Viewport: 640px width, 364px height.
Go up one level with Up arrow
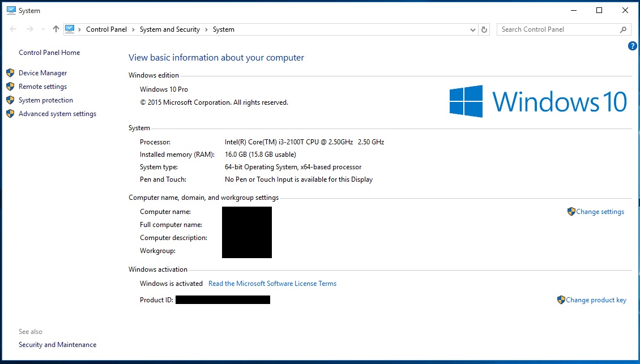(x=56, y=29)
